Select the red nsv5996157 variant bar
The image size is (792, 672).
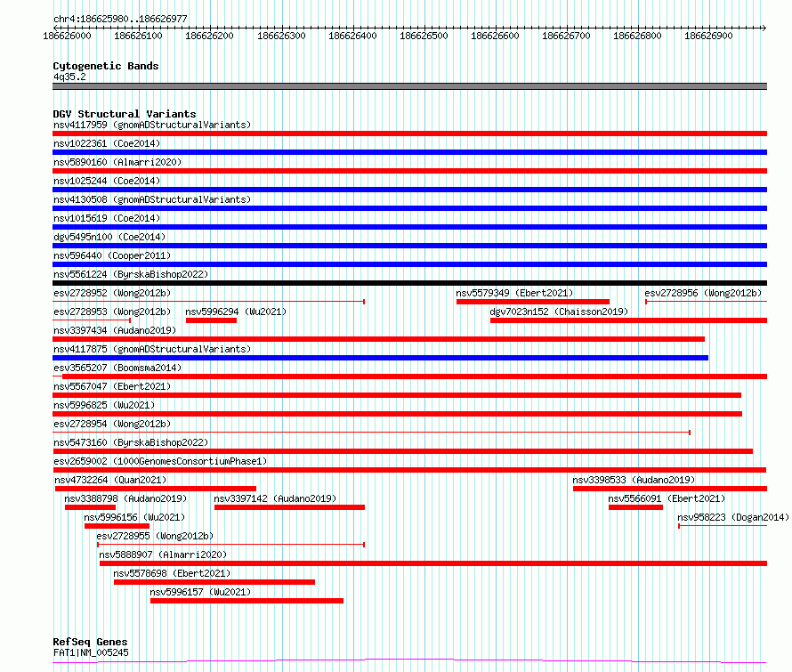click(247, 601)
